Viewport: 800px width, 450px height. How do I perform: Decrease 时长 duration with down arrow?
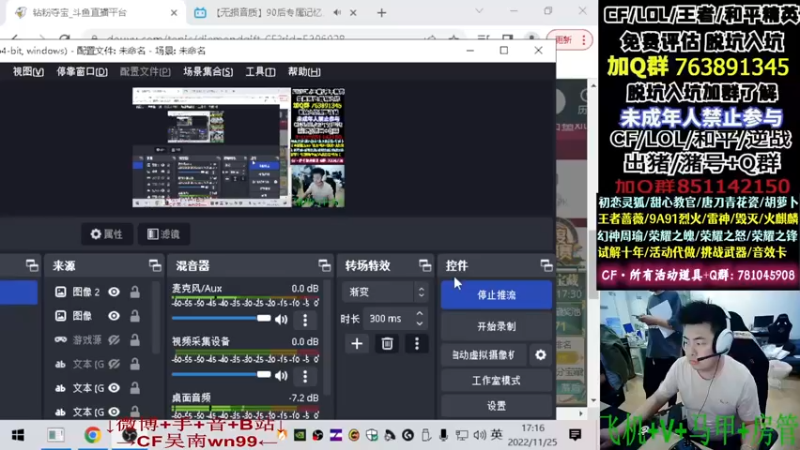(419, 323)
